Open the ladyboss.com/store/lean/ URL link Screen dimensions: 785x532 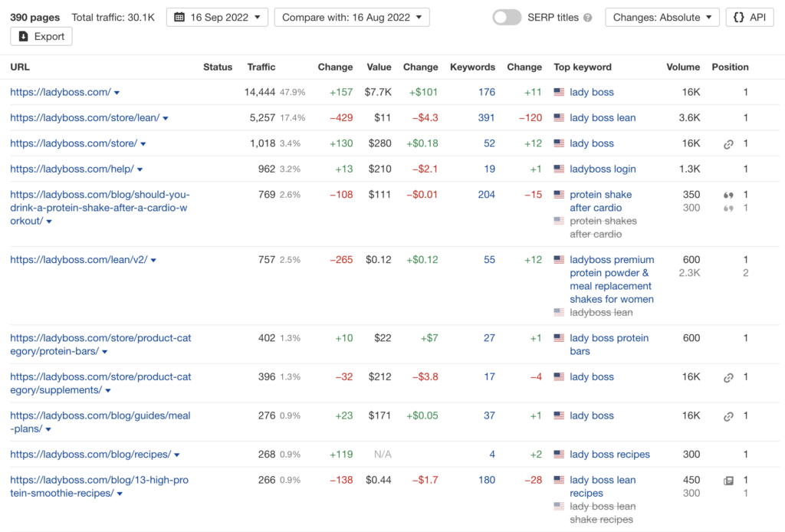pyautogui.click(x=85, y=117)
